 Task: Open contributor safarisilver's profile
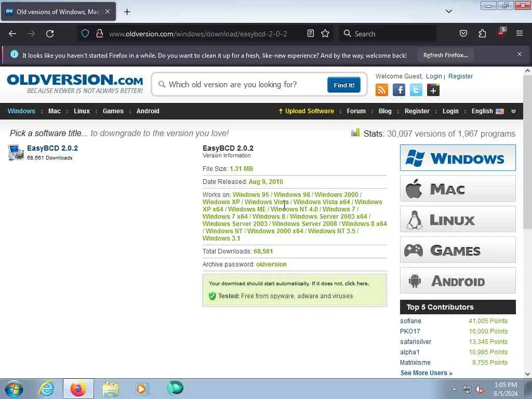416,342
